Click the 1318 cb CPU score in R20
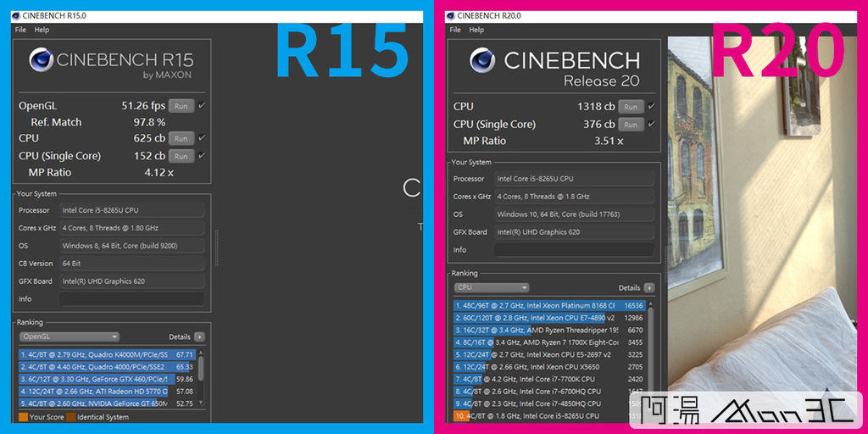868x434 pixels. (x=596, y=106)
